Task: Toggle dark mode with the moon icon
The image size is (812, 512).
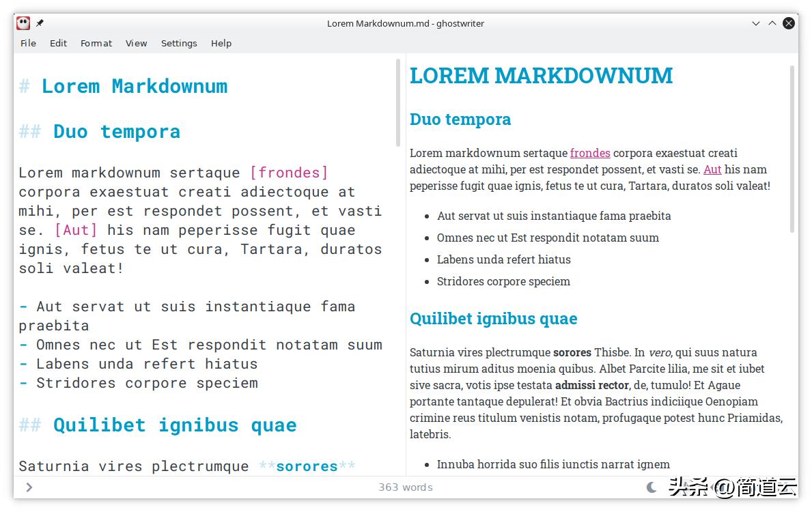Action: tap(652, 487)
